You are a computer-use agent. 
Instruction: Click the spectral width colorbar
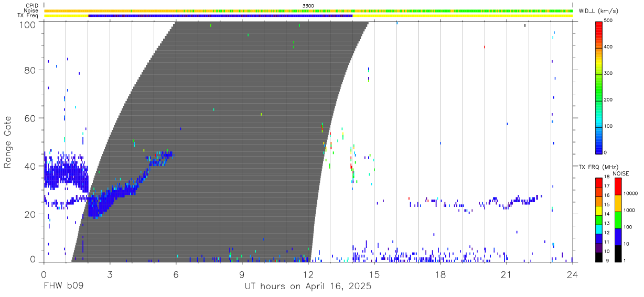(598, 87)
